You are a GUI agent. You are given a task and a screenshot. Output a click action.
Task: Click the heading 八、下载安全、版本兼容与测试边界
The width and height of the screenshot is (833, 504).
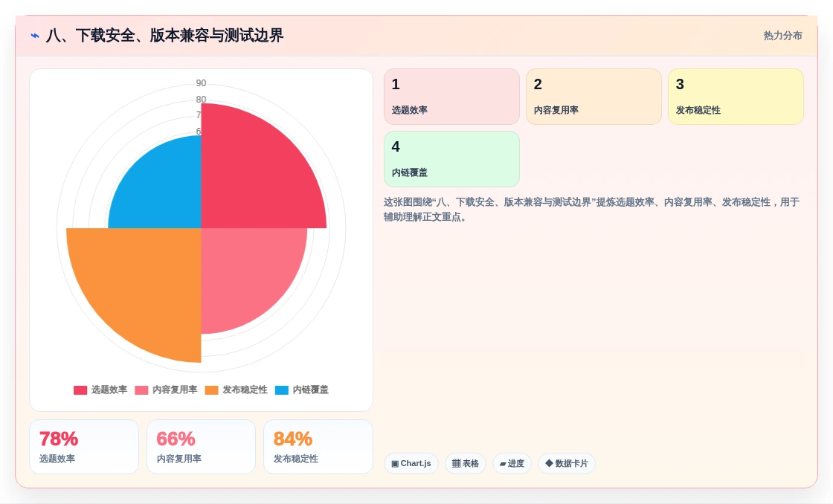164,36
